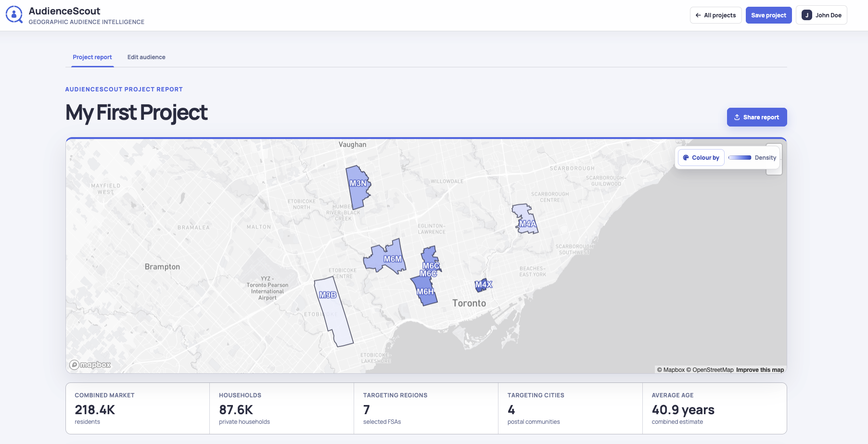Click the 'private households' caption
This screenshot has width=868, height=444.
click(244, 422)
